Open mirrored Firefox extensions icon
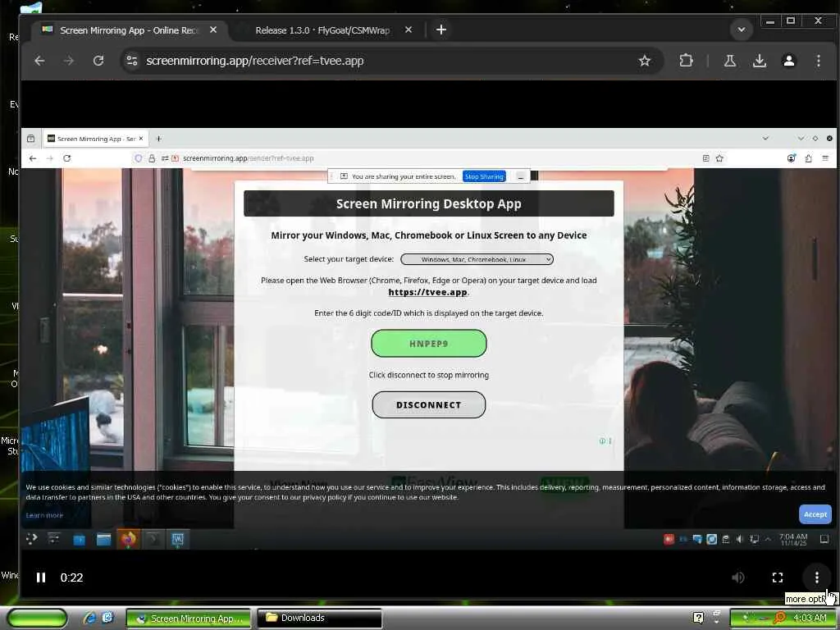This screenshot has width=840, height=630. click(808, 158)
